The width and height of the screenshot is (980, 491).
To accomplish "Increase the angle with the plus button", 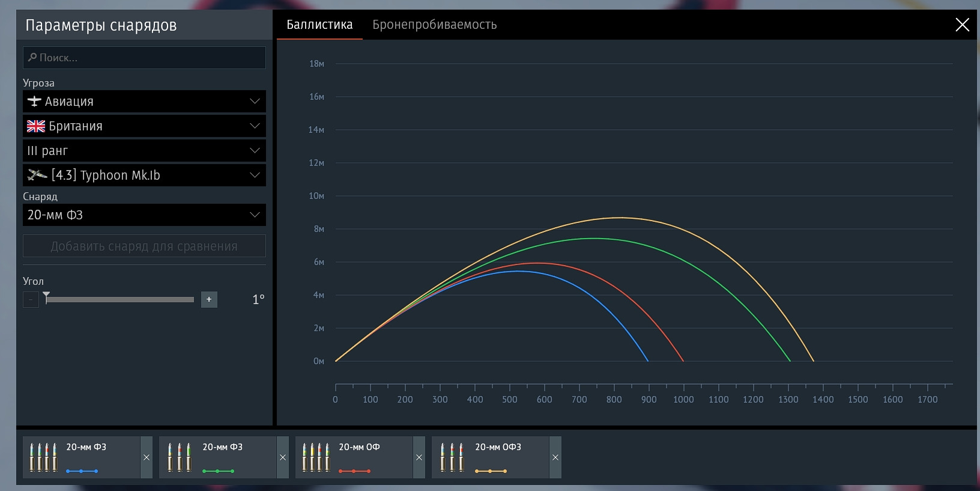I will [x=209, y=299].
